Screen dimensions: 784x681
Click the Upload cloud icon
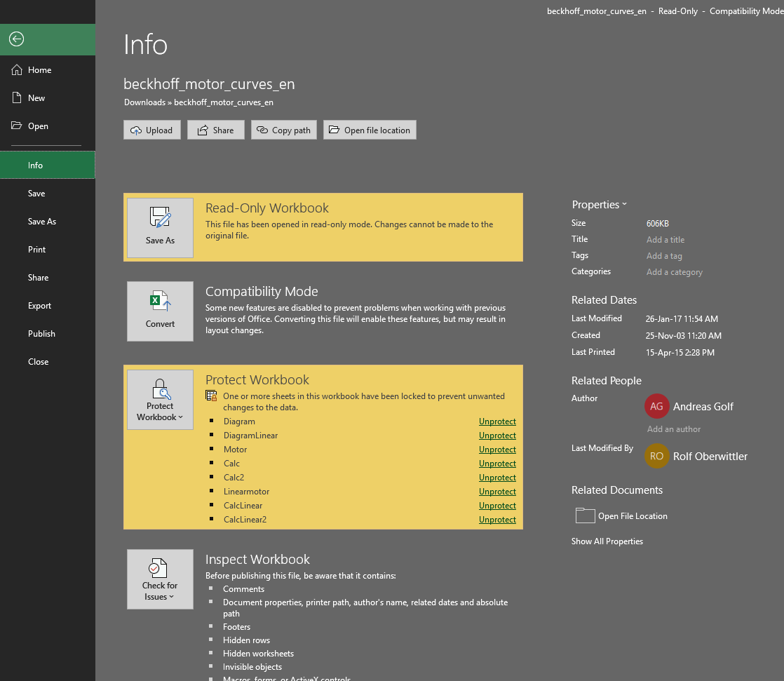136,130
